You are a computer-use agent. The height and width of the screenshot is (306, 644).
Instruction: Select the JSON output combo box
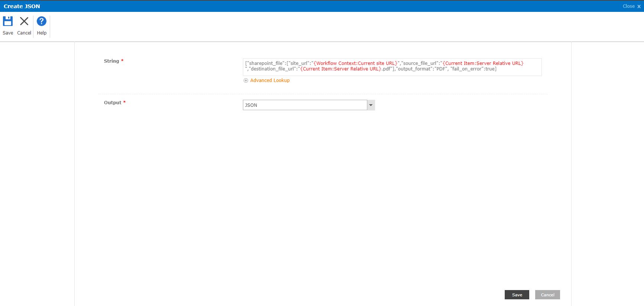[x=305, y=105]
